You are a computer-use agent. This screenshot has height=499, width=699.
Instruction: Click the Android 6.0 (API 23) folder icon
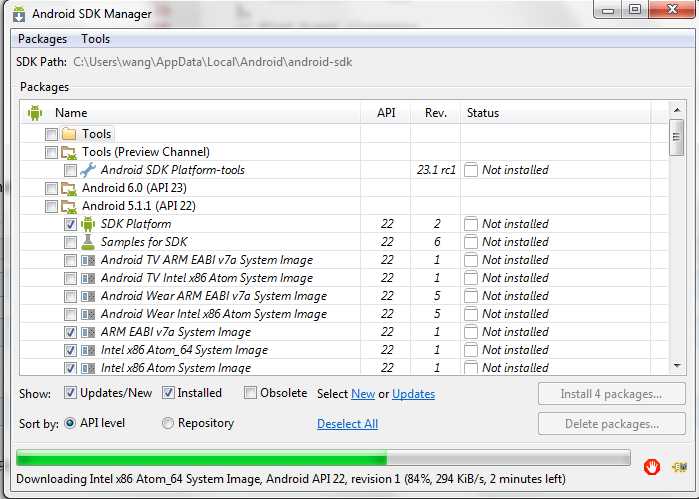[x=69, y=189]
